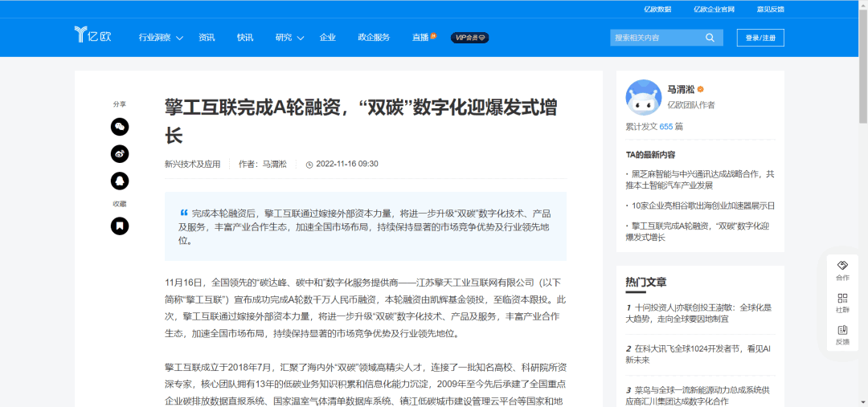Open the 直播 nav item
868x407 pixels.
[424, 38]
